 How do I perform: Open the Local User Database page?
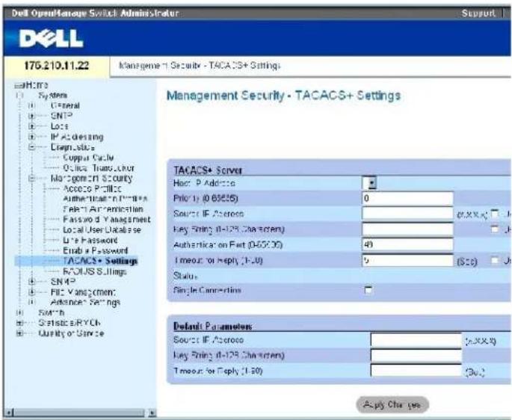point(102,230)
